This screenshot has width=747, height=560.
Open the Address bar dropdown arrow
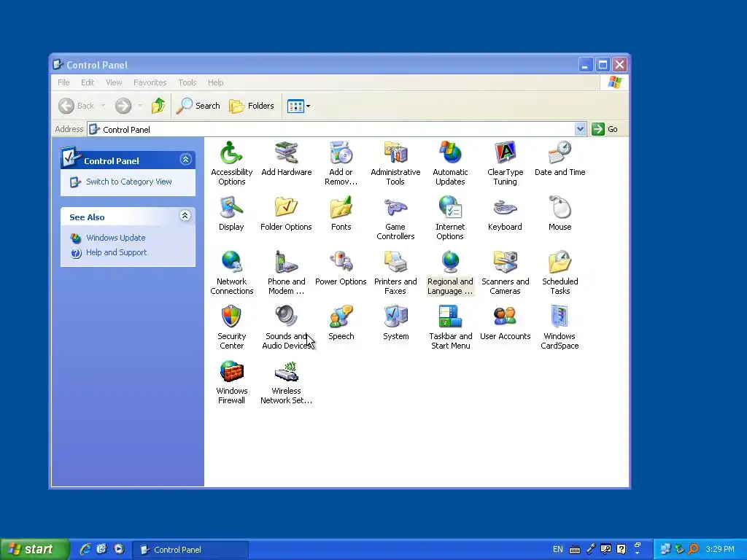pyautogui.click(x=580, y=129)
